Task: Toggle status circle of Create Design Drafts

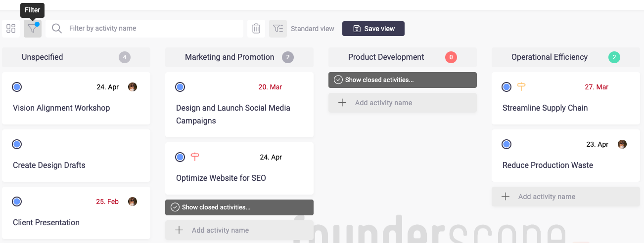Action: [17, 144]
